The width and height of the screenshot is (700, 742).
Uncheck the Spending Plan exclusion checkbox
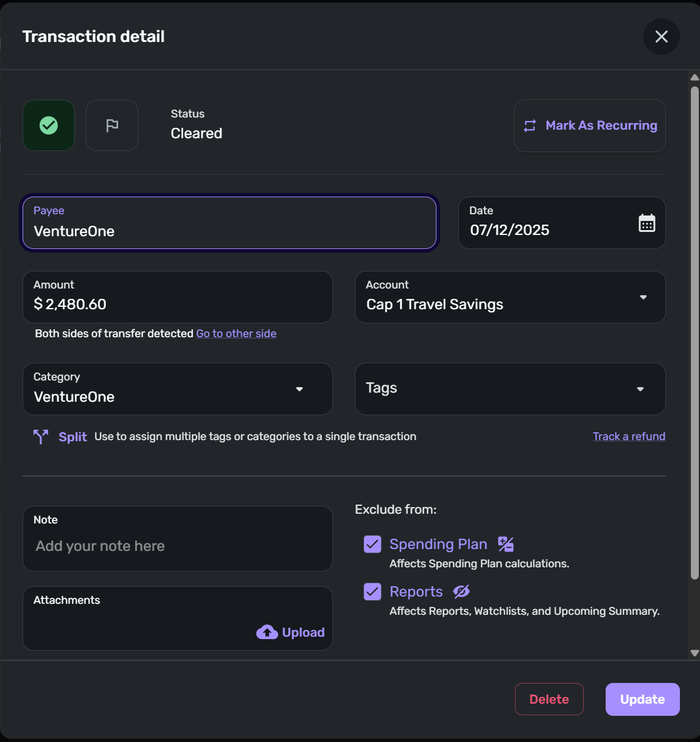373,544
